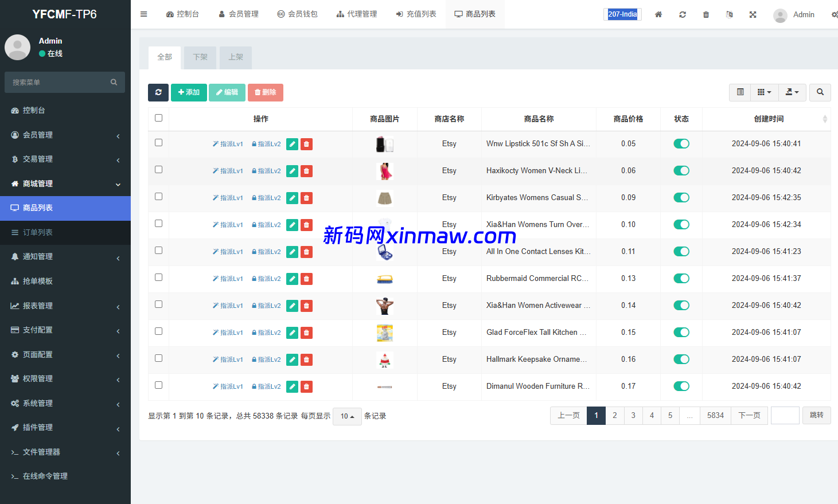Tick the checkbox for Kirbyates Womens Casual row
Viewport: 838px width, 504px height.
click(159, 197)
